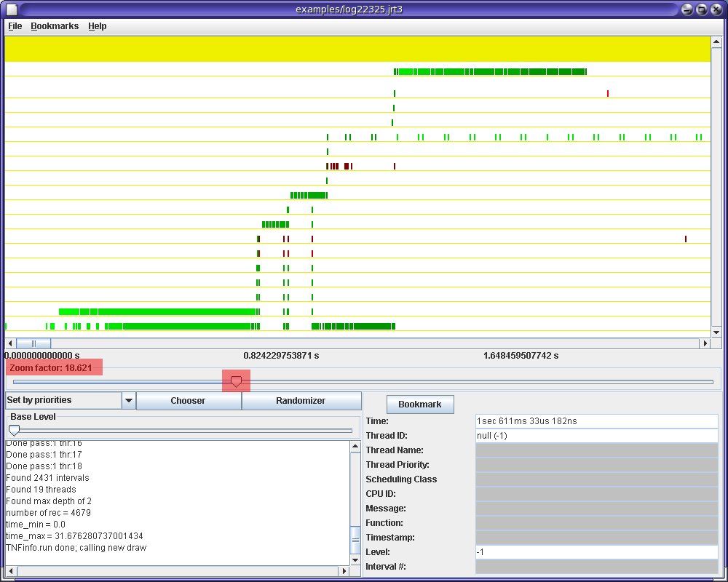The image size is (728, 582).
Task: Click the Base Level slider handle
Action: (x=14, y=430)
